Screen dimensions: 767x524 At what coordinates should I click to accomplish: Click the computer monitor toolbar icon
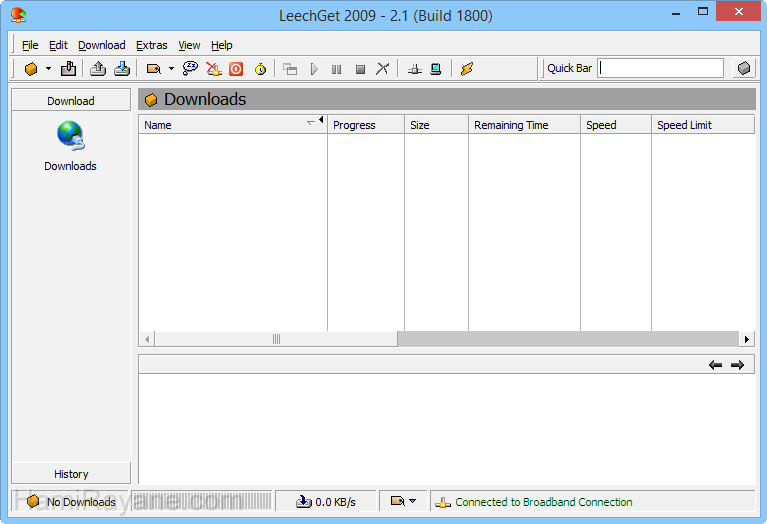coord(436,69)
